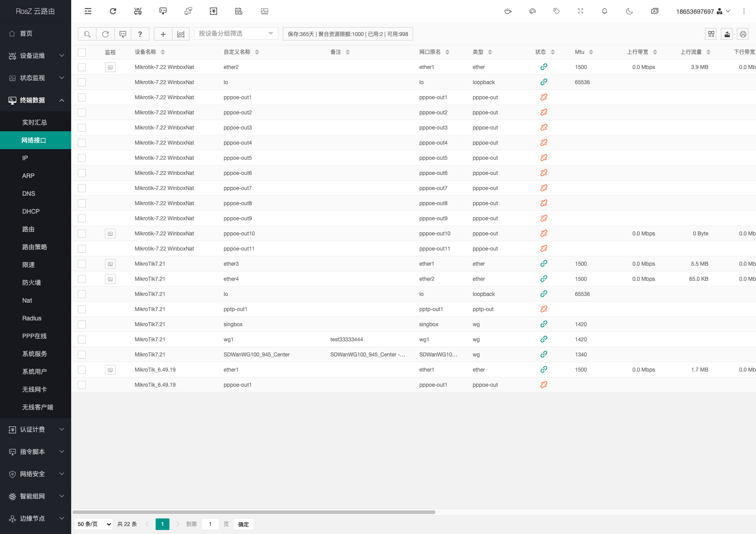The height and width of the screenshot is (534, 756).
Task: Click the search magnifier in table toolbar
Action: pyautogui.click(x=87, y=34)
